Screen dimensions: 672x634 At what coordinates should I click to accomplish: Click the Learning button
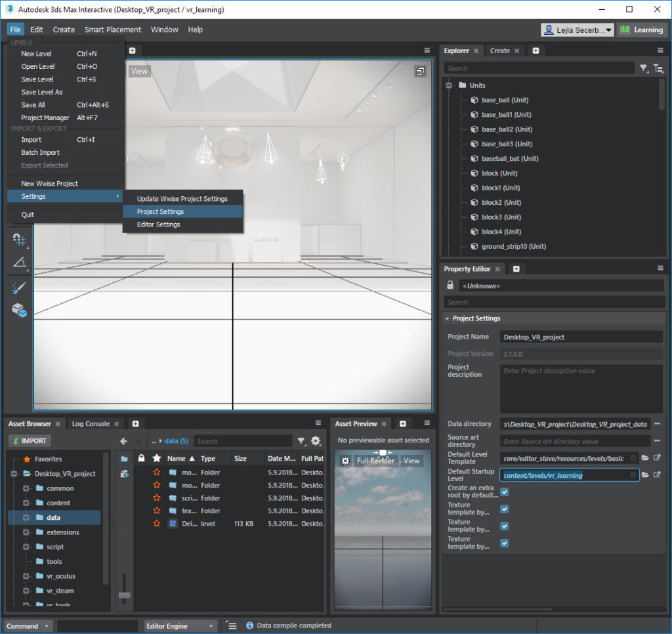[x=642, y=30]
